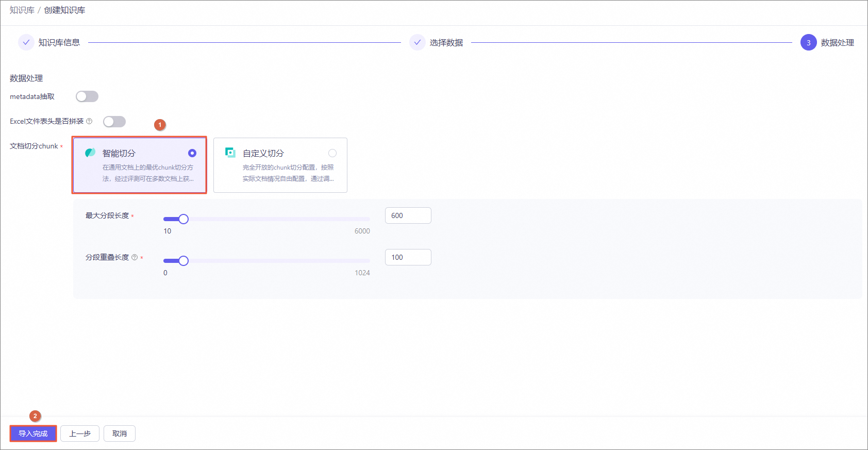This screenshot has width=868, height=450.
Task: Click help icon beside 分段重叠长度
Action: point(135,257)
